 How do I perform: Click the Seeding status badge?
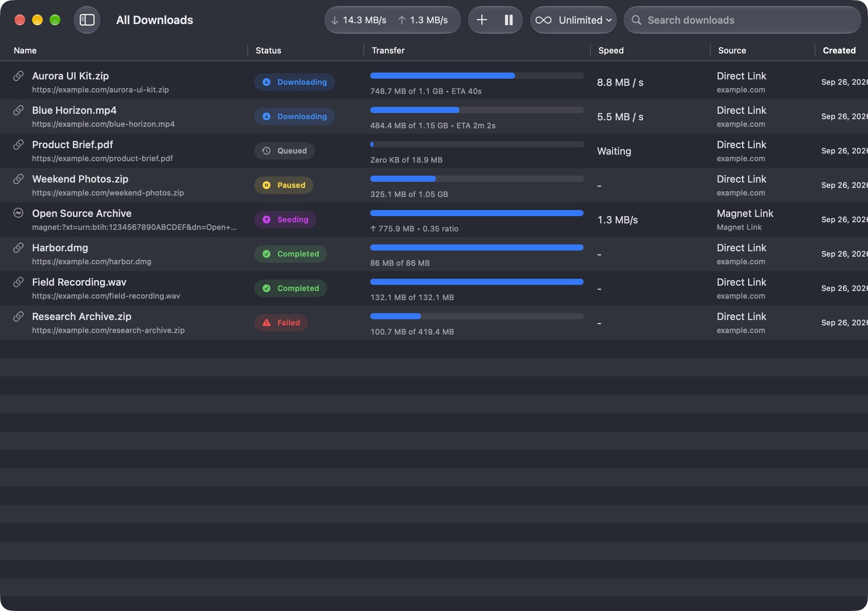(285, 220)
